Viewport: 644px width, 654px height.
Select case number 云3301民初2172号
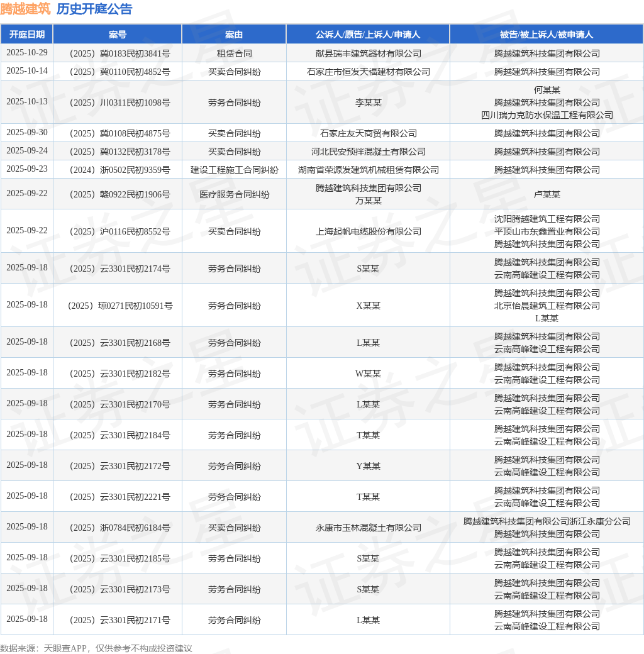[x=119, y=467]
